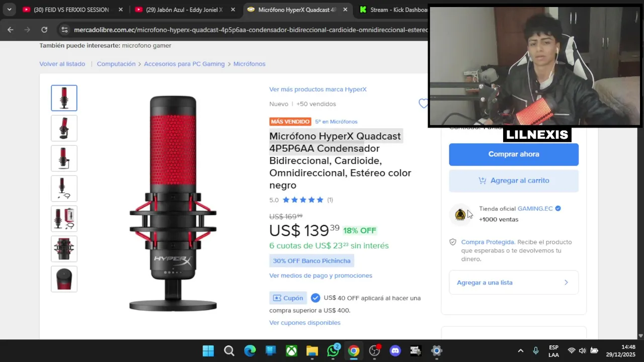Select seventh thumbnail microphone top view
This screenshot has width=644, height=362.
tap(64, 279)
